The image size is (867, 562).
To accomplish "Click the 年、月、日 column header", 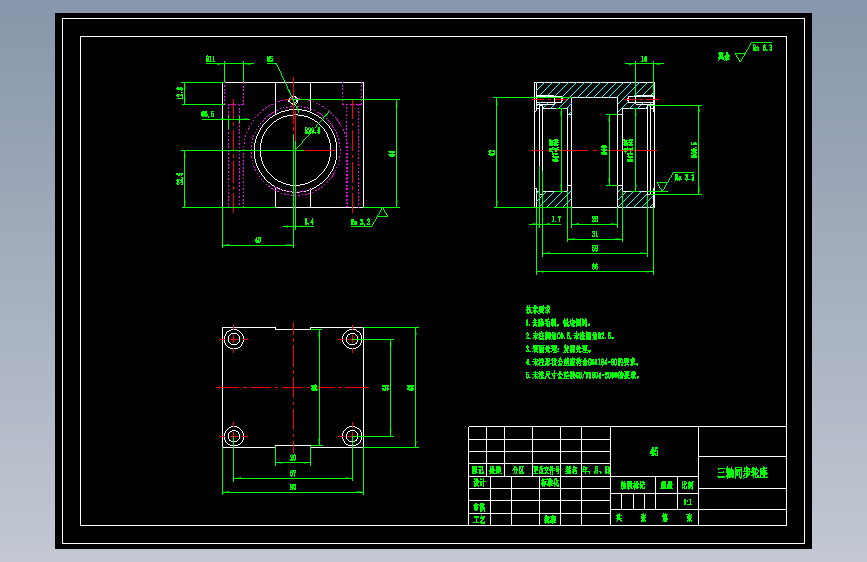I will click(x=596, y=470).
